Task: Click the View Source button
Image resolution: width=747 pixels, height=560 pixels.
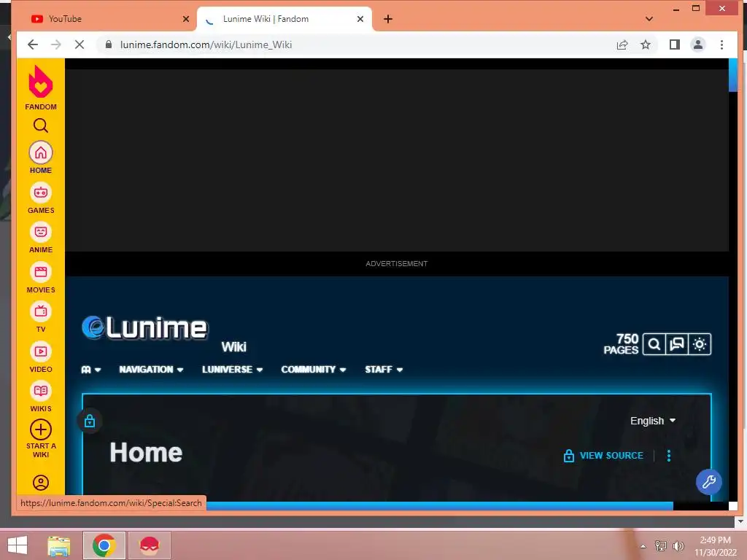Action: tap(603, 456)
